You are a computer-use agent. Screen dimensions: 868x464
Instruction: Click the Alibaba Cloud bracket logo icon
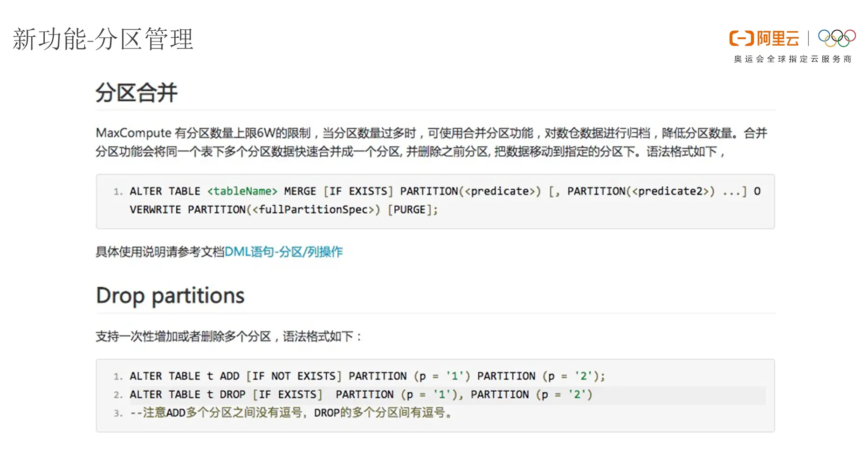coord(741,38)
